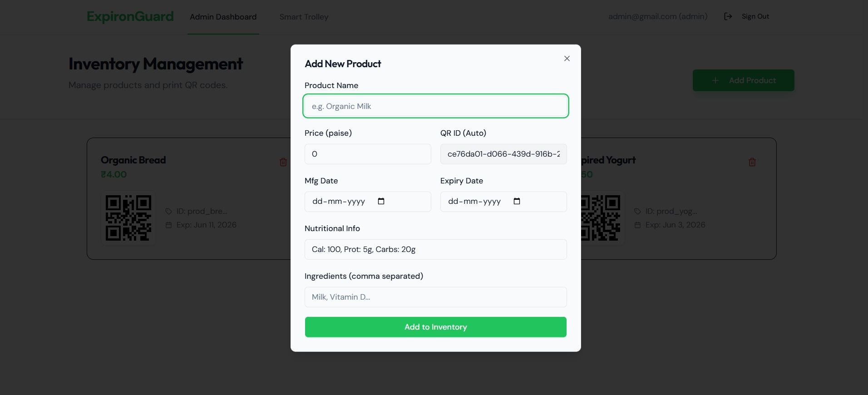
Task: Open the Expiry Date calendar picker icon
Action: (517, 201)
